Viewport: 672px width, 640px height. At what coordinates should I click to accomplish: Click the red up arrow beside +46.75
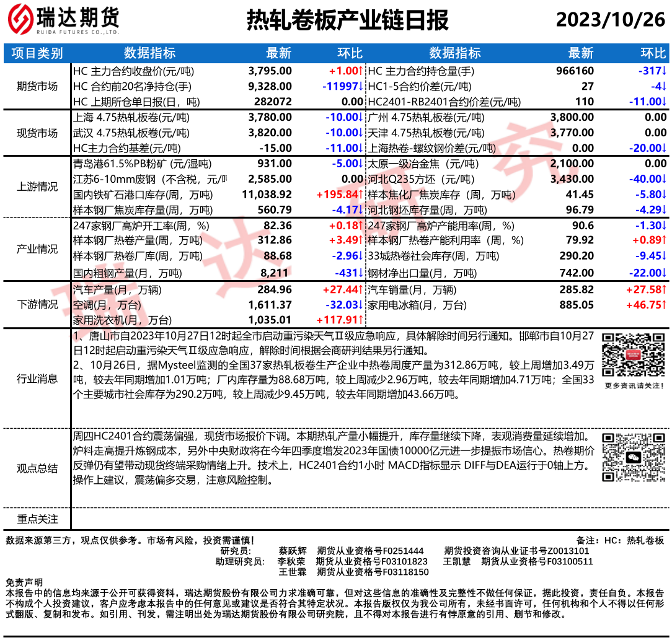664,305
